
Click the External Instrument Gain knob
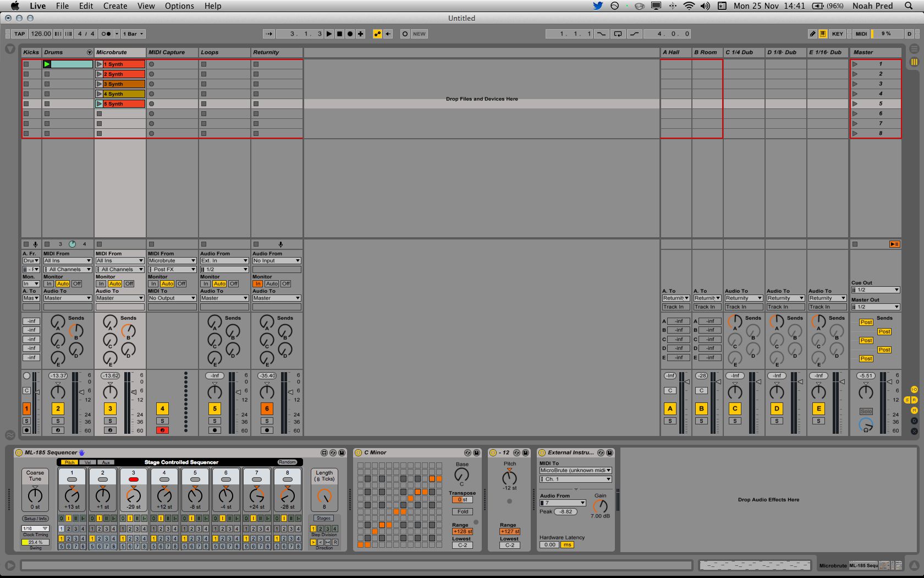pyautogui.click(x=600, y=506)
